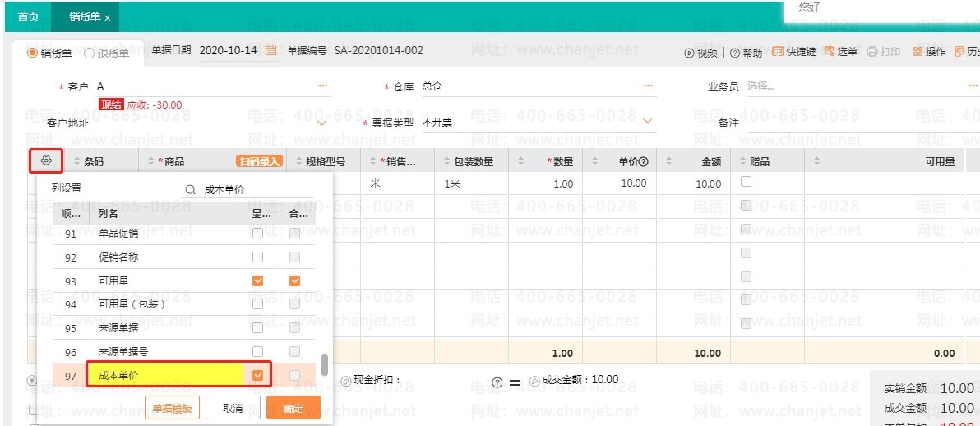The image size is (980, 426).
Task: Click the 视频 play icon
Action: point(689,53)
